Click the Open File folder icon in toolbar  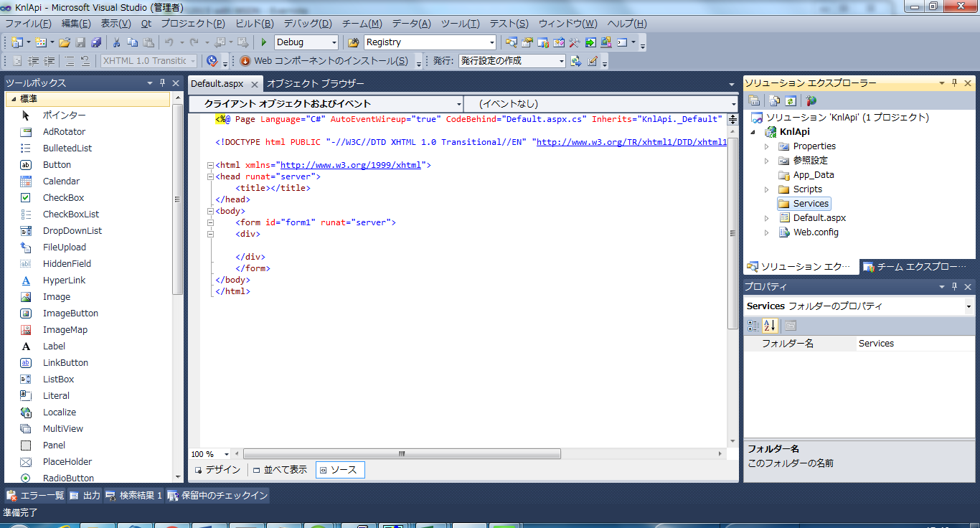pos(65,42)
